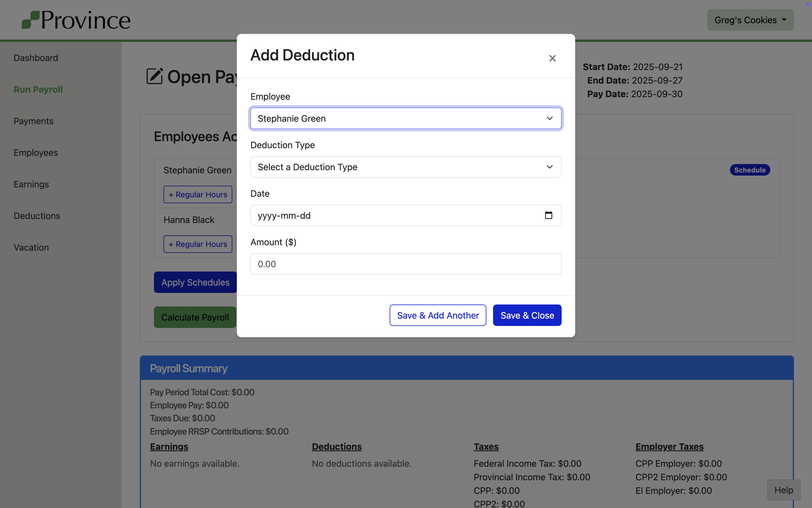Click the Help button
This screenshot has width=812, height=508.
(x=783, y=490)
